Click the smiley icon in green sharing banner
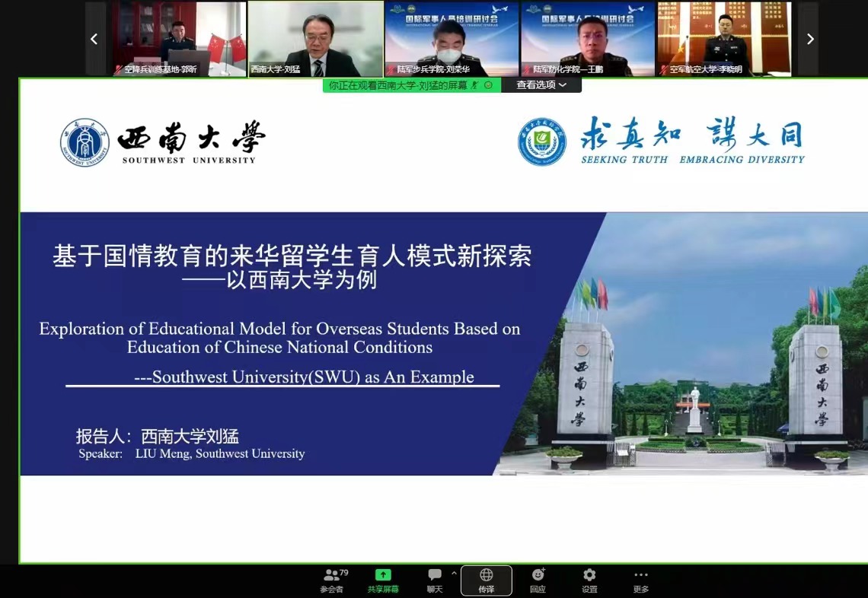Screen dimensions: 868x598 point(488,85)
